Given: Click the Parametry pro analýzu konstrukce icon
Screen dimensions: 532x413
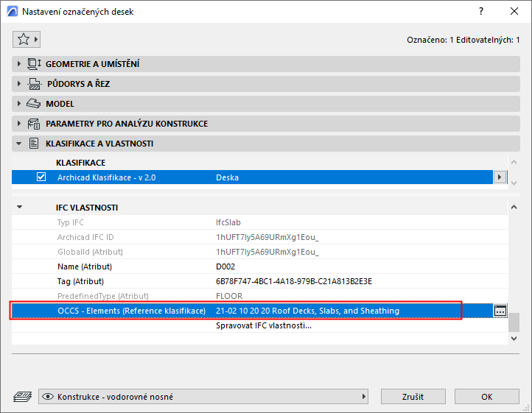Looking at the screenshot, I should tap(34, 124).
